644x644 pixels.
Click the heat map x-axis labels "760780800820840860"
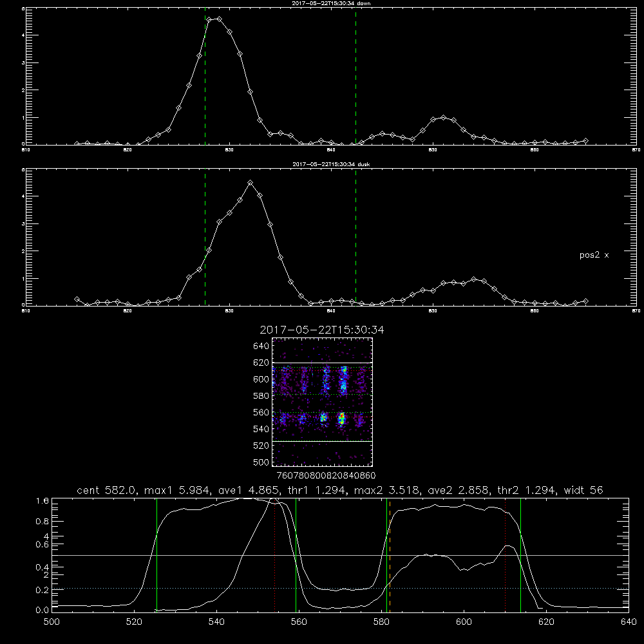326,475
